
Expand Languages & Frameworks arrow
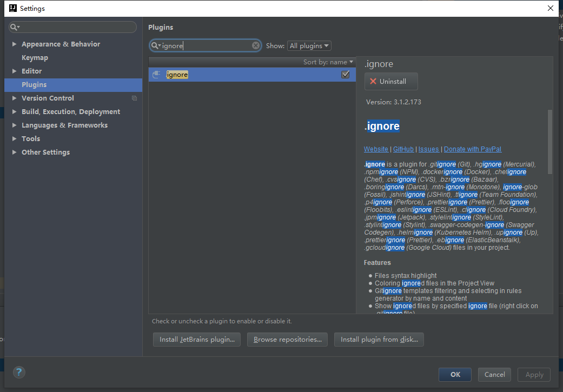coord(15,125)
